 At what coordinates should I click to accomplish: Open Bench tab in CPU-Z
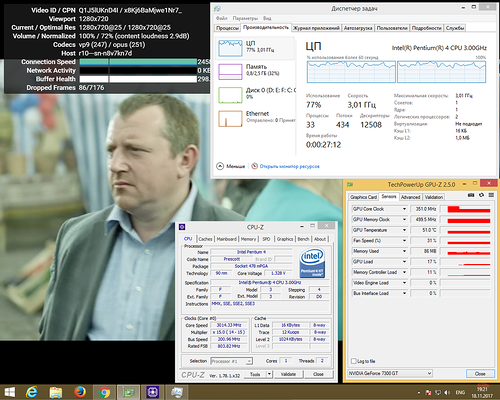(303, 239)
